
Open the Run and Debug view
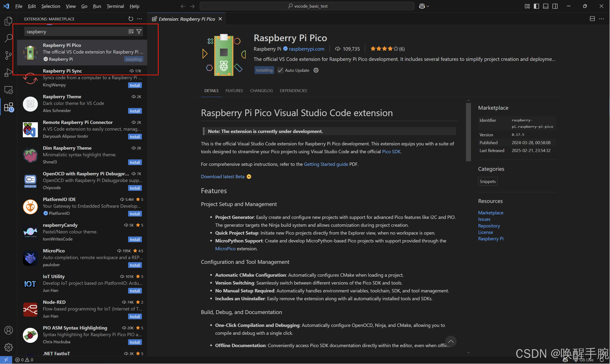[8, 73]
